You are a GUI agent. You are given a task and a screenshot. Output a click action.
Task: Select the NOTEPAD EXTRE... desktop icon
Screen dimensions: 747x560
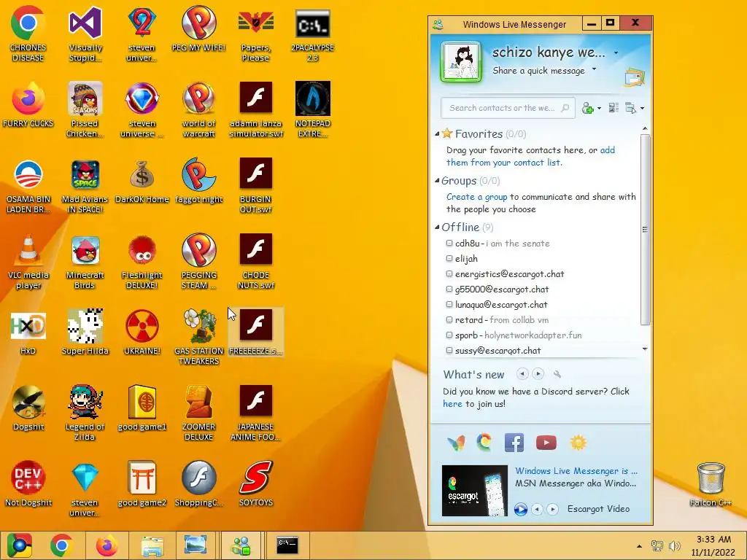(312, 109)
